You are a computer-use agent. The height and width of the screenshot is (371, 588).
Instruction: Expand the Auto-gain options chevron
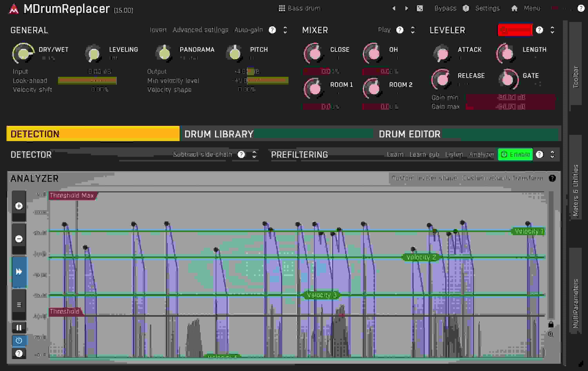coord(285,30)
